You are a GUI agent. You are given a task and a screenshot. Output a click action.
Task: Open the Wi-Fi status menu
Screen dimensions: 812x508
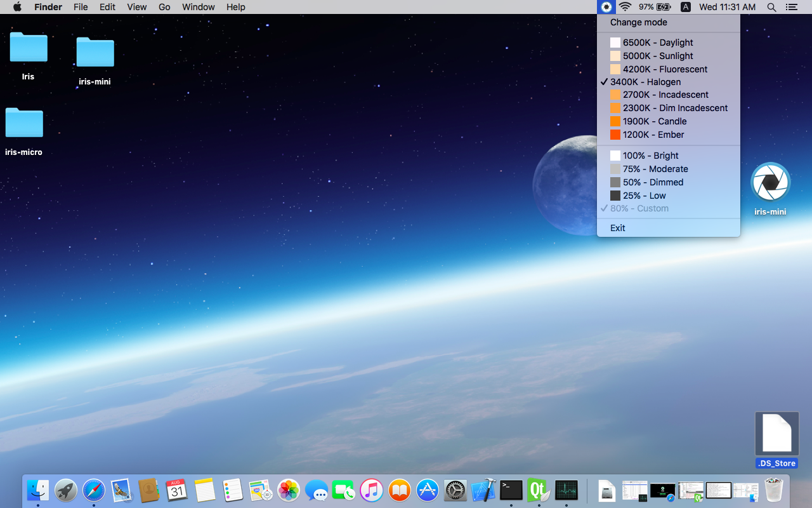tap(625, 7)
